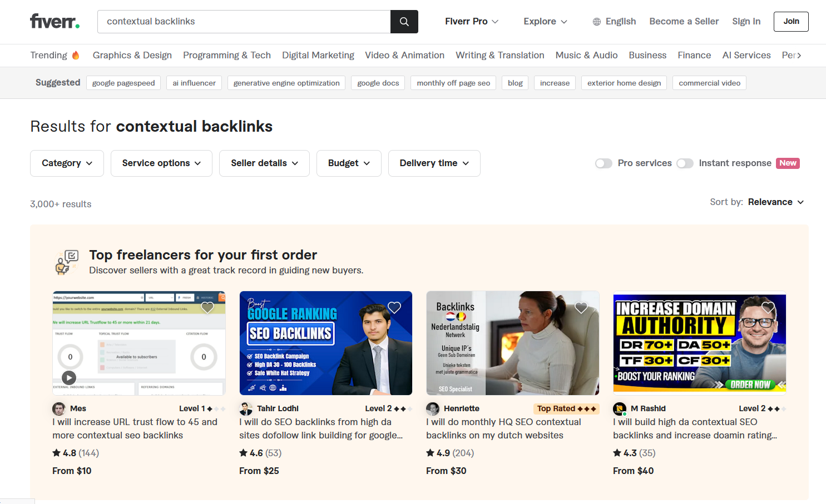Viewport: 826px width, 504px height.
Task: Expand the Fiverr Pro menu
Action: click(x=472, y=22)
